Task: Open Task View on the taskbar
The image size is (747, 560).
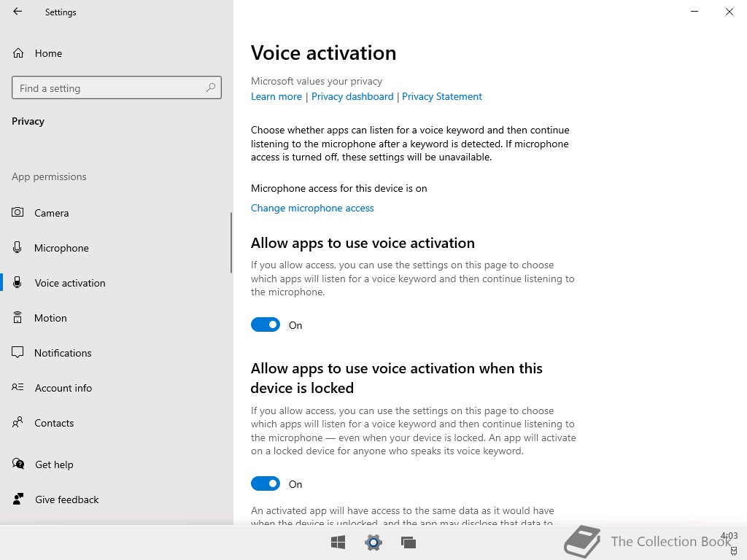Action: [x=409, y=542]
